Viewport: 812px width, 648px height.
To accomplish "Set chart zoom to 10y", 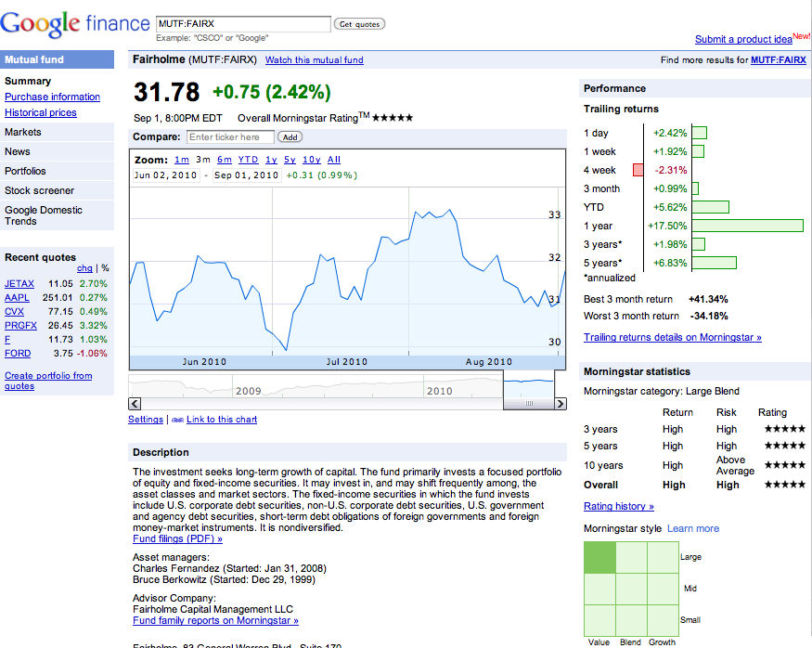I will tap(312, 160).
